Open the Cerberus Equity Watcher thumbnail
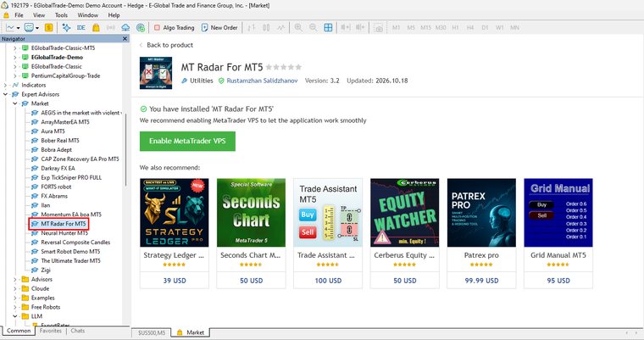 404,213
